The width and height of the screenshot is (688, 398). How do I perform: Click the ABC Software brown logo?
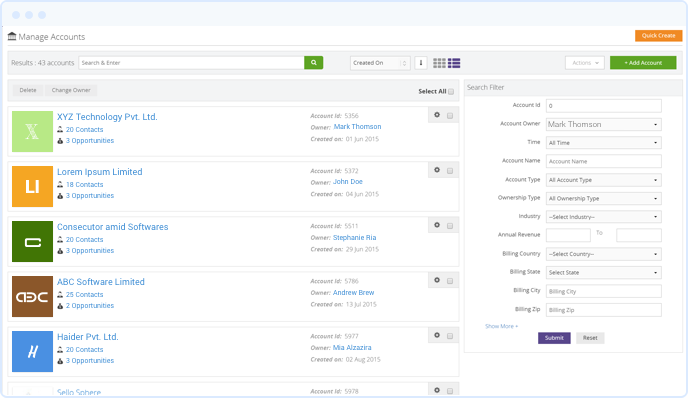32,297
